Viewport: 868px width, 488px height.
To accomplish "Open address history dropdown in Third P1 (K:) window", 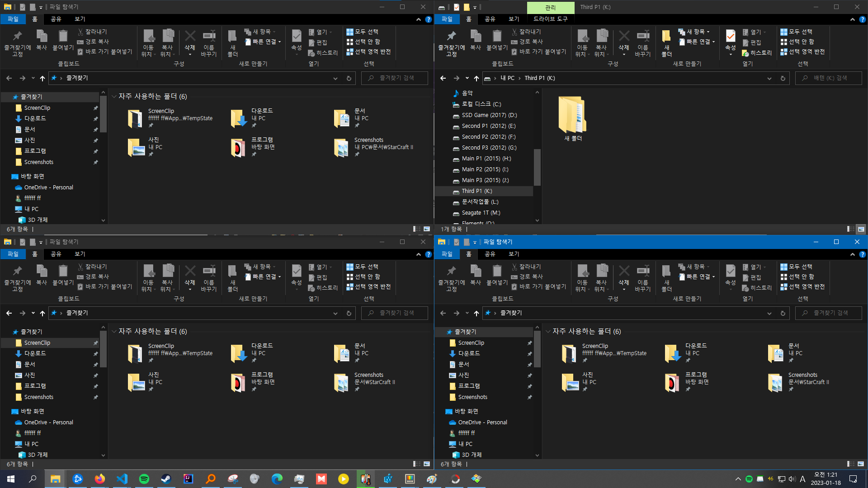I will click(769, 78).
